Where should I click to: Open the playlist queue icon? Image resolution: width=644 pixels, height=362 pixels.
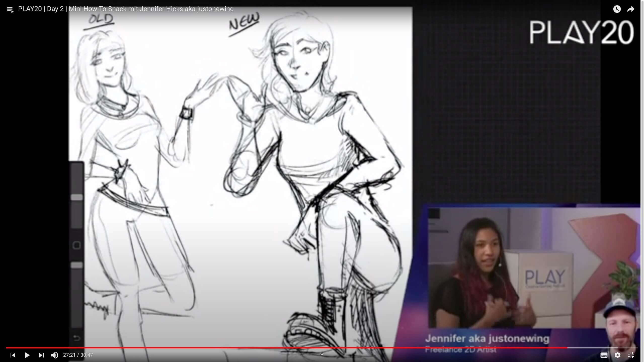(10, 10)
